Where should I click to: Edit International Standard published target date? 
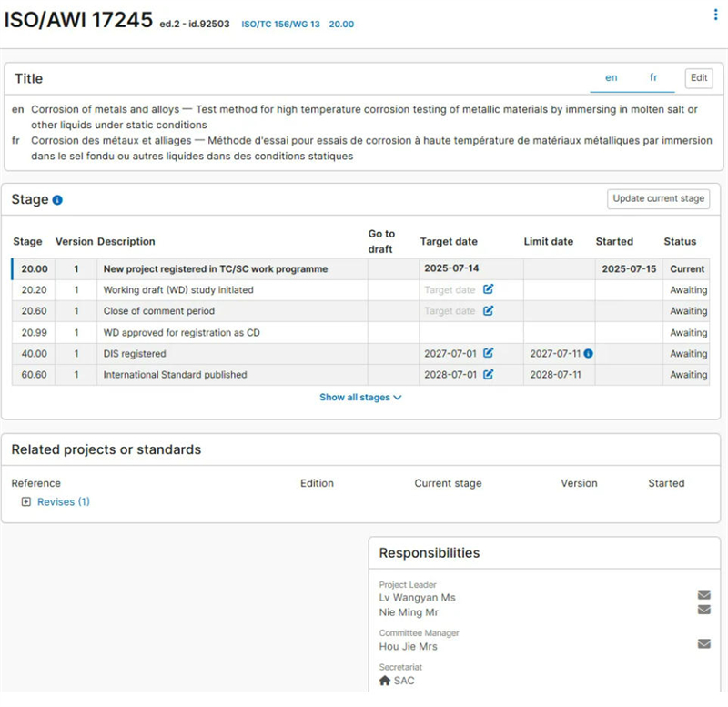click(488, 374)
